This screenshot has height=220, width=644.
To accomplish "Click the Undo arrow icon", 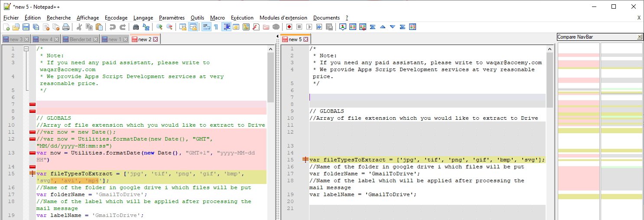I will click(x=113, y=27).
